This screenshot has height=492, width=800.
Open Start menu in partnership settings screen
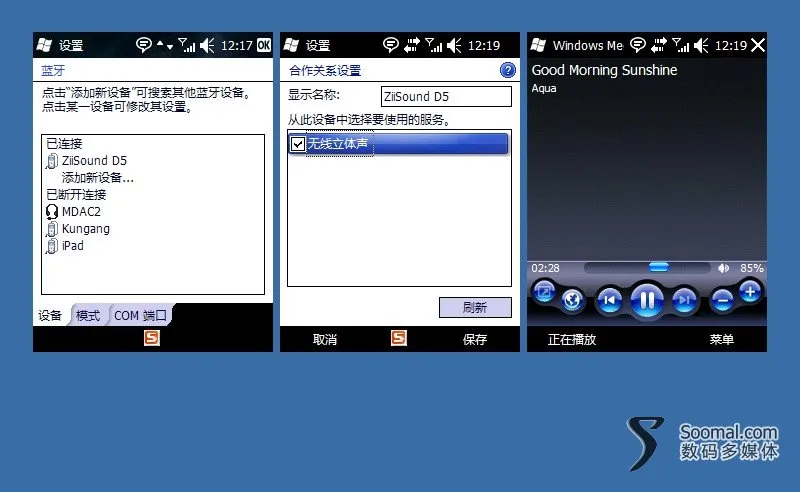(x=291, y=45)
